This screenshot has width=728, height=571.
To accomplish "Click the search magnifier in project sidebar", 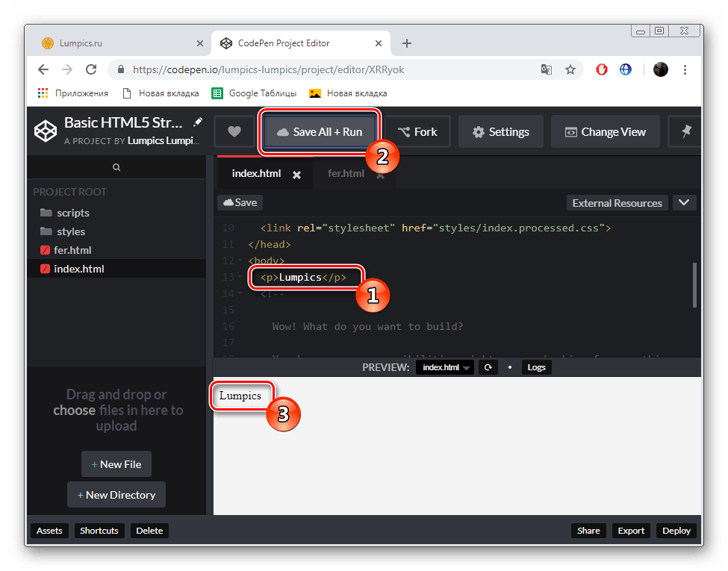I will (x=117, y=166).
